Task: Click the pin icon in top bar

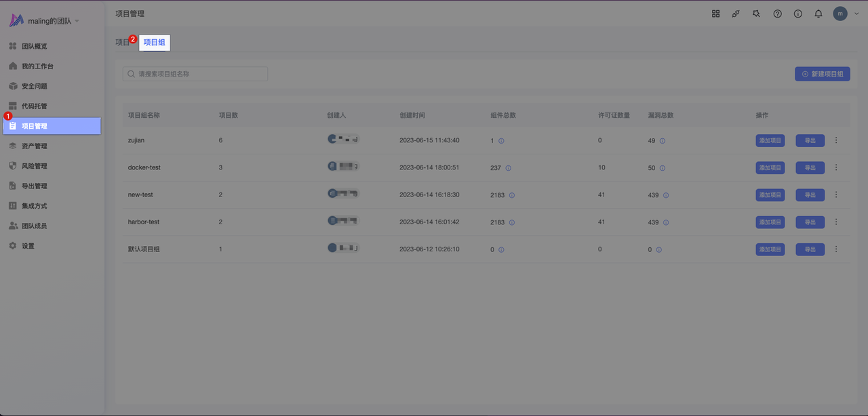Action: point(757,14)
